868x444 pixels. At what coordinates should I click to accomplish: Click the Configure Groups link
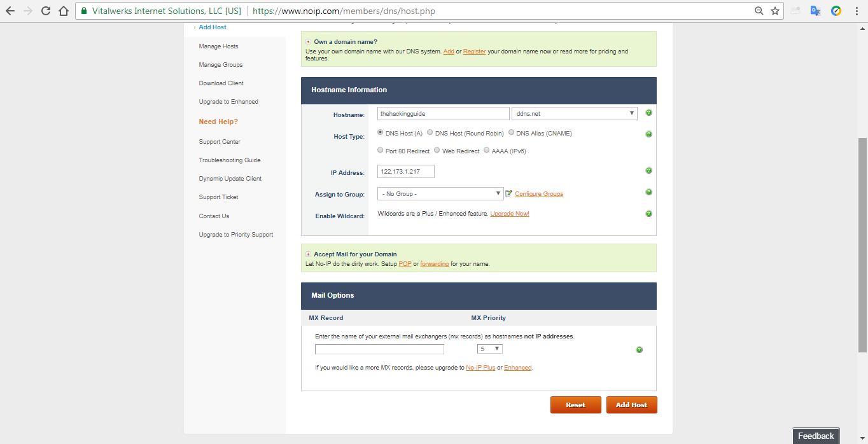point(539,194)
